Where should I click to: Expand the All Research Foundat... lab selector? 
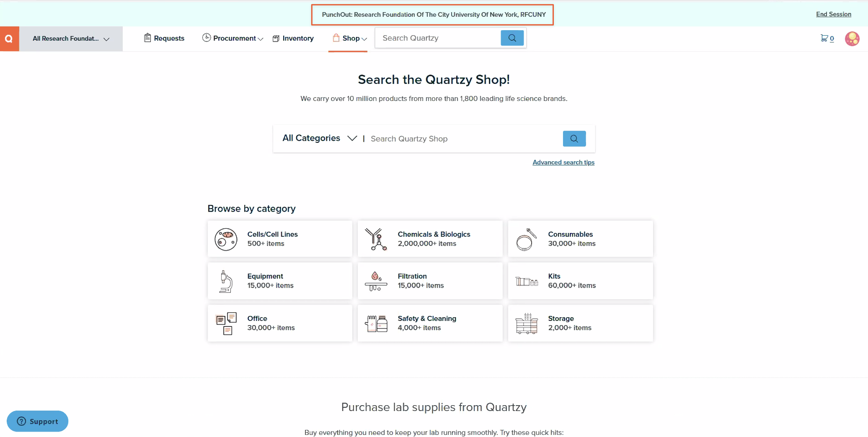pyautogui.click(x=71, y=39)
